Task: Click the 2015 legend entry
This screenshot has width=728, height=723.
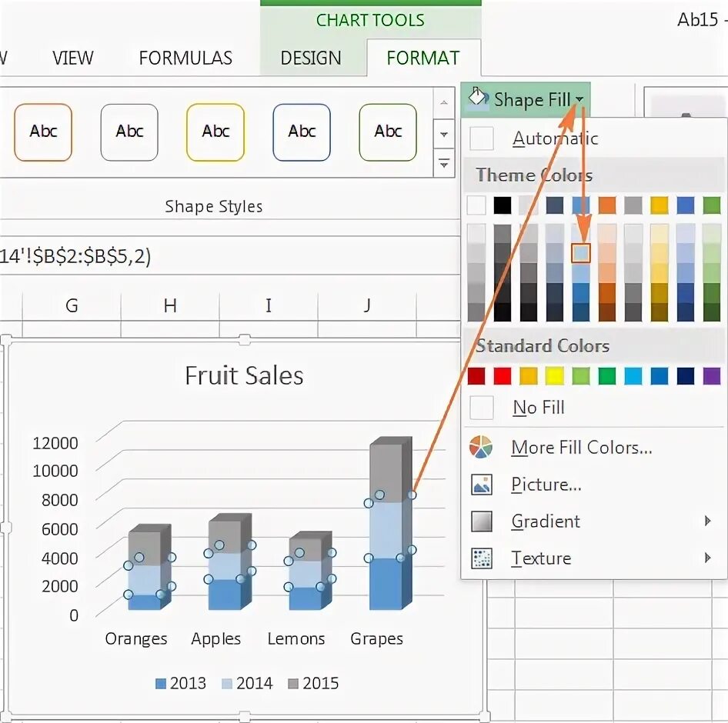Action: (314, 683)
